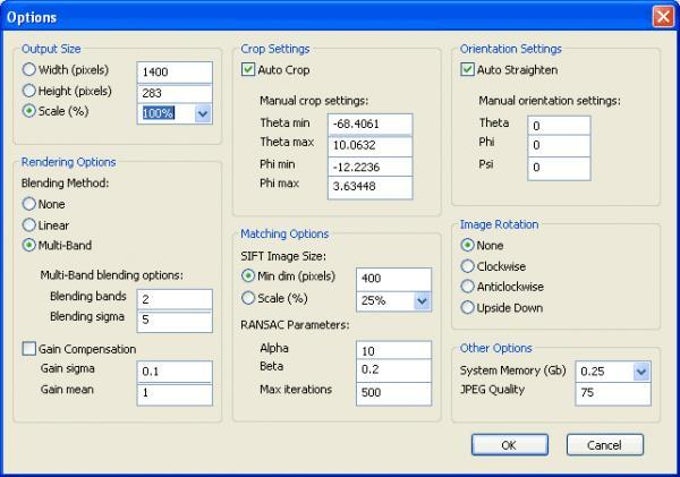Click the Phi max field
The image size is (680, 477).
(370, 187)
